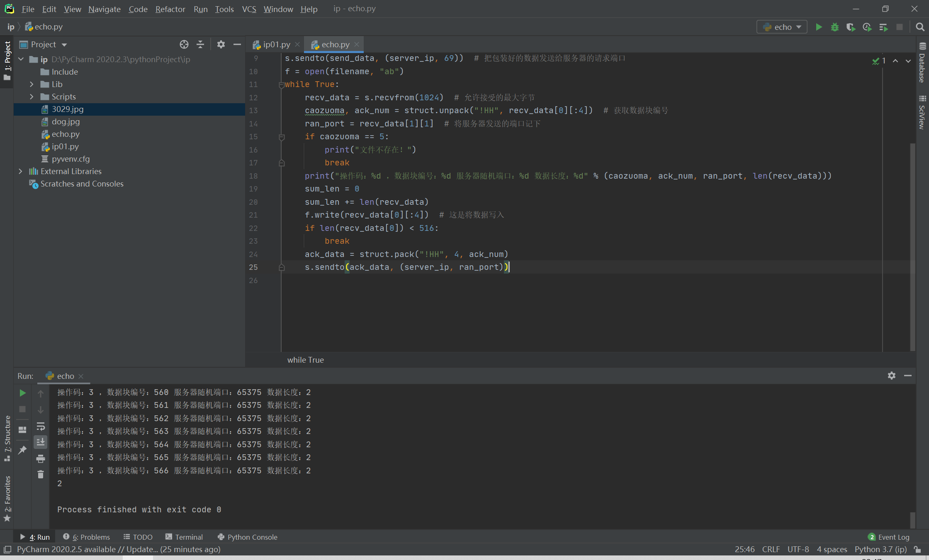Viewport: 929px width, 560px height.
Task: Click the concurrency diagram run icon
Action: click(883, 27)
